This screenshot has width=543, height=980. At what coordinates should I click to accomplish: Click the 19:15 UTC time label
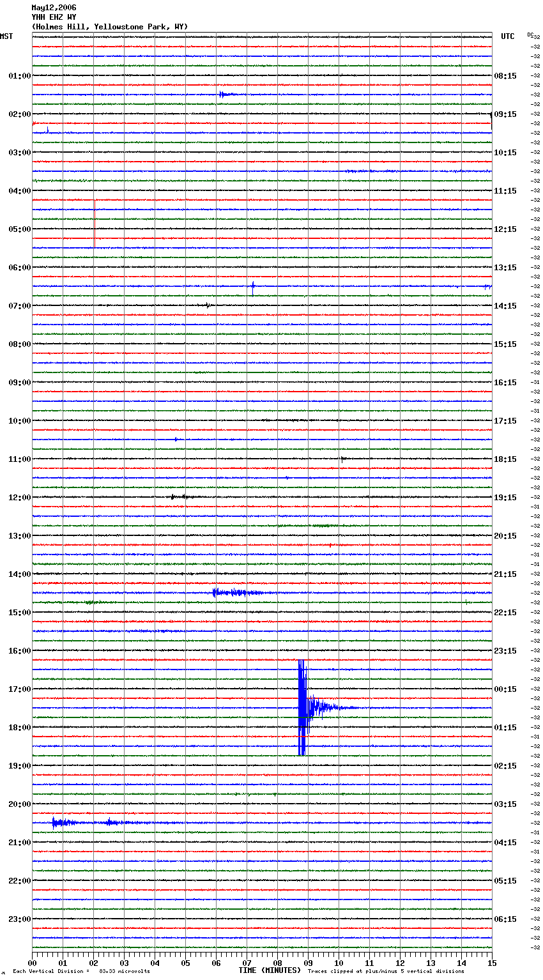(x=505, y=498)
